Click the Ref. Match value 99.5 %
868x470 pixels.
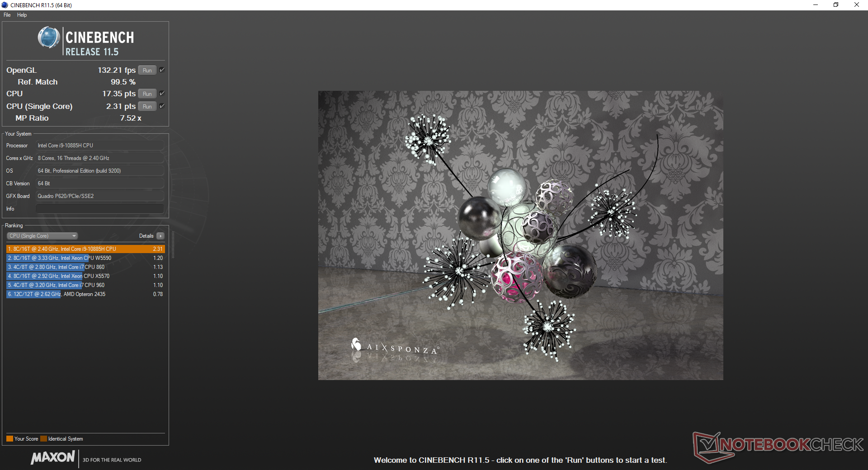pos(123,82)
